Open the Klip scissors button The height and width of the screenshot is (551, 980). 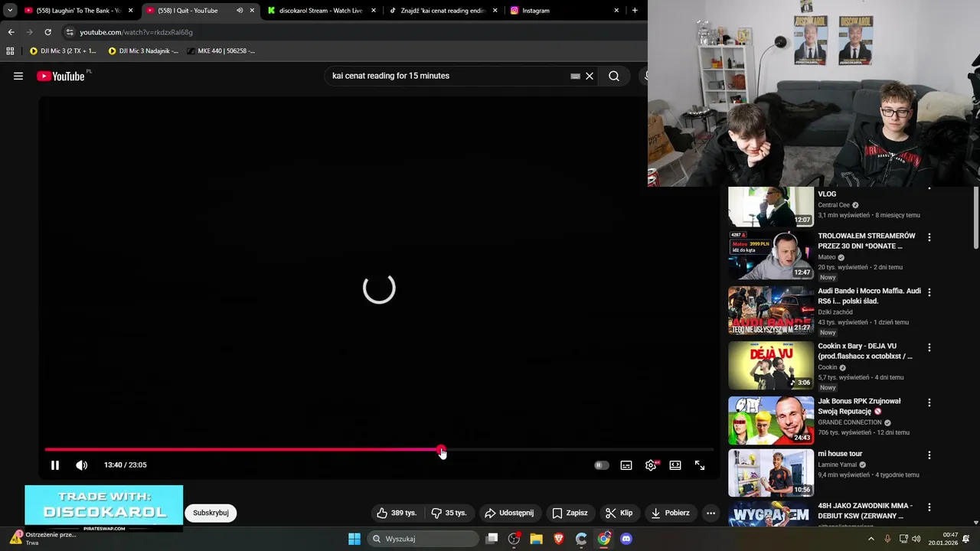coord(619,513)
